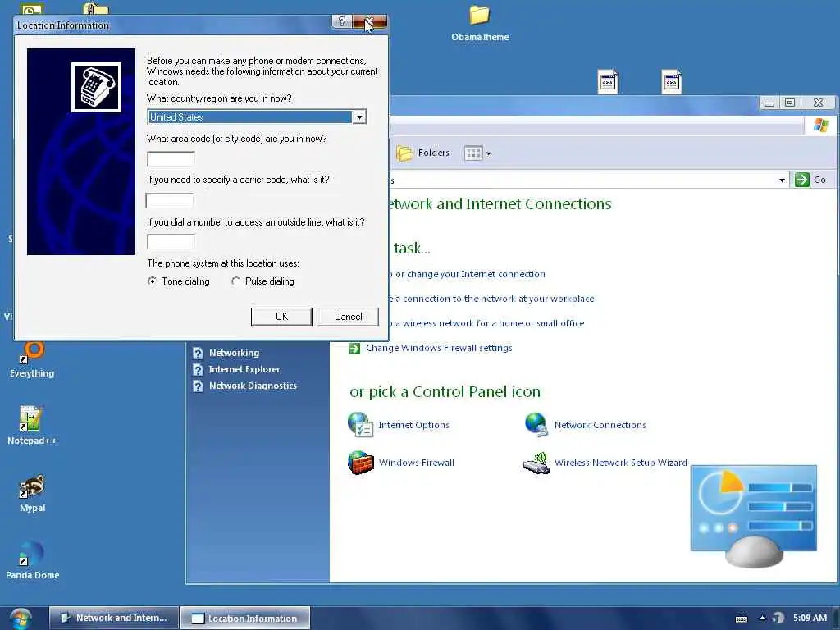Click wireless network for home office task
This screenshot has width=840, height=630.
point(487,323)
